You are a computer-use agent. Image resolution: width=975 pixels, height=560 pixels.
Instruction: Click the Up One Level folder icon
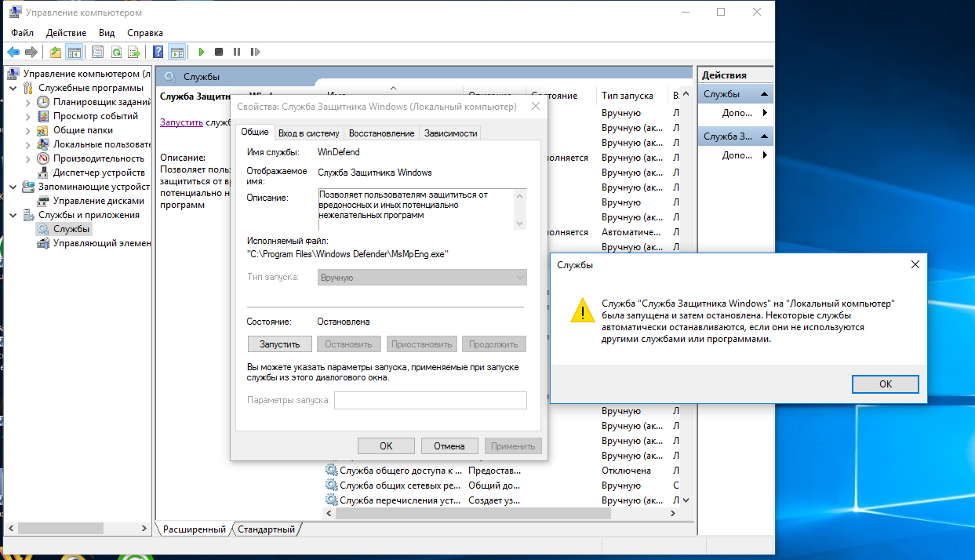(55, 52)
